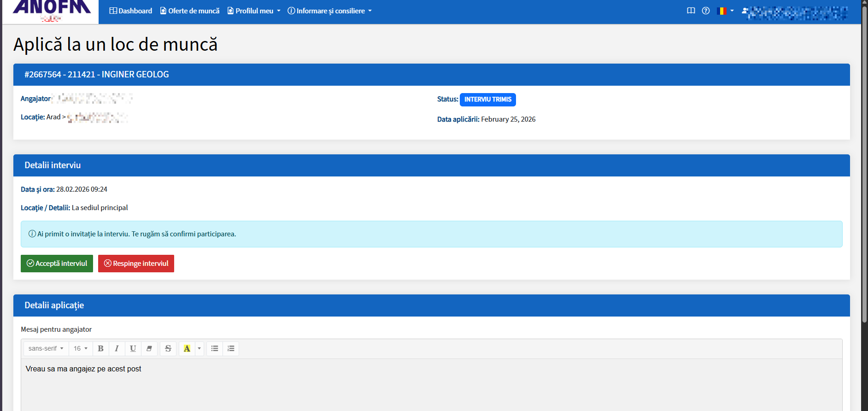Click the eraser remove-formatting icon

tap(149, 349)
